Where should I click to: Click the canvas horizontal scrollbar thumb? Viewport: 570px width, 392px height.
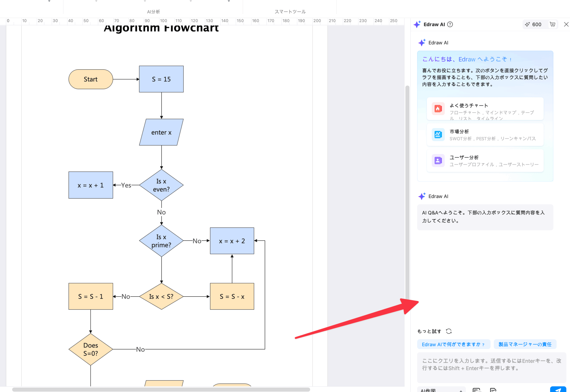point(161,390)
